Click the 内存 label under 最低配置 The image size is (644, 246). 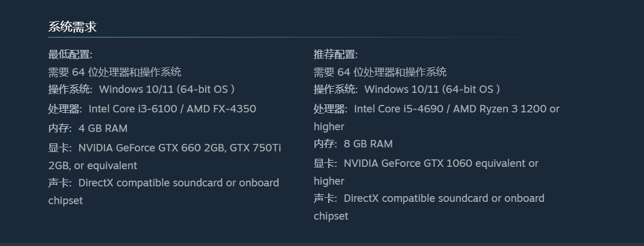tap(59, 128)
